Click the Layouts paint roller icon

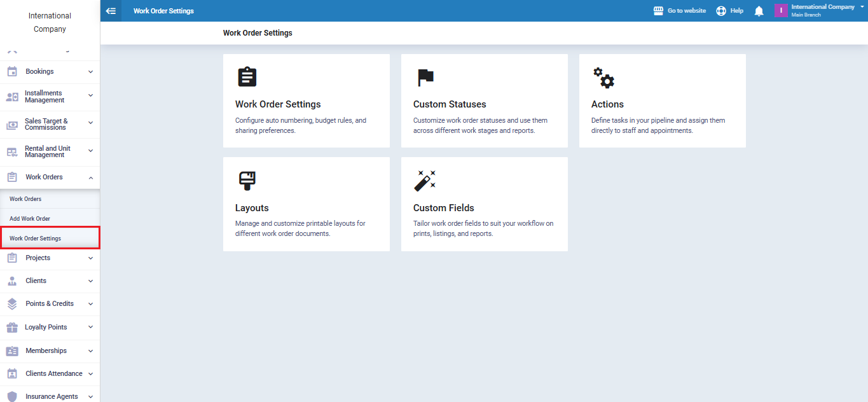[247, 181]
